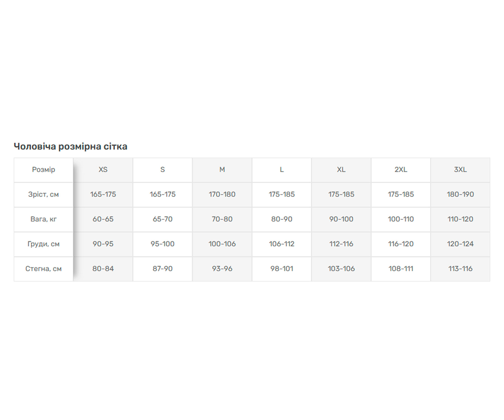Select the 'Вага, кг' row label

click(43, 219)
